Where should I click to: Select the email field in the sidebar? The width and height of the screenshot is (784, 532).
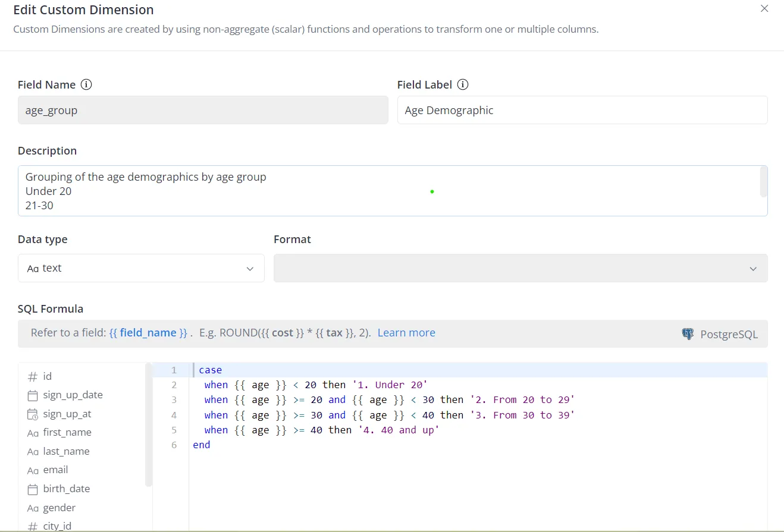55,470
